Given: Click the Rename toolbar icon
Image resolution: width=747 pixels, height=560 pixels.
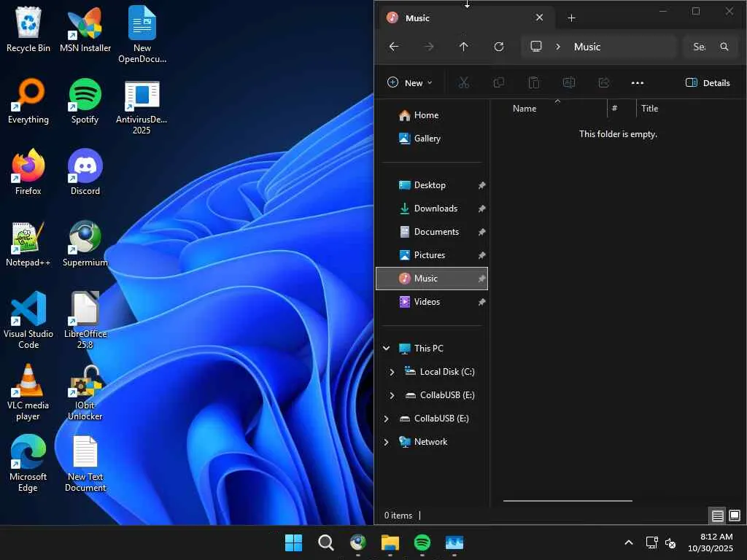Looking at the screenshot, I should click(569, 83).
